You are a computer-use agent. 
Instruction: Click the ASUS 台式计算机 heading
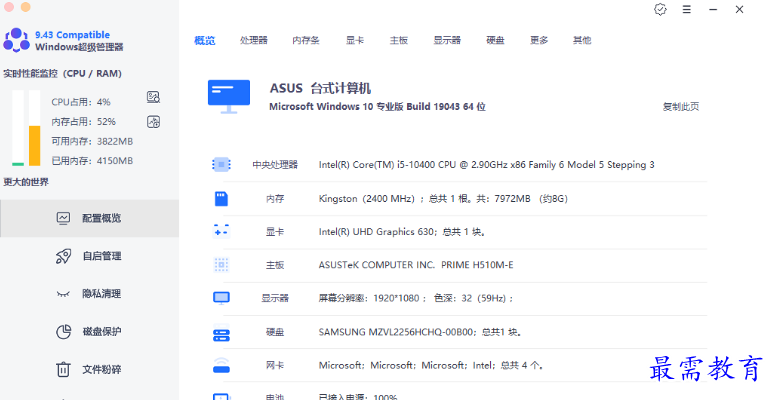(320, 89)
